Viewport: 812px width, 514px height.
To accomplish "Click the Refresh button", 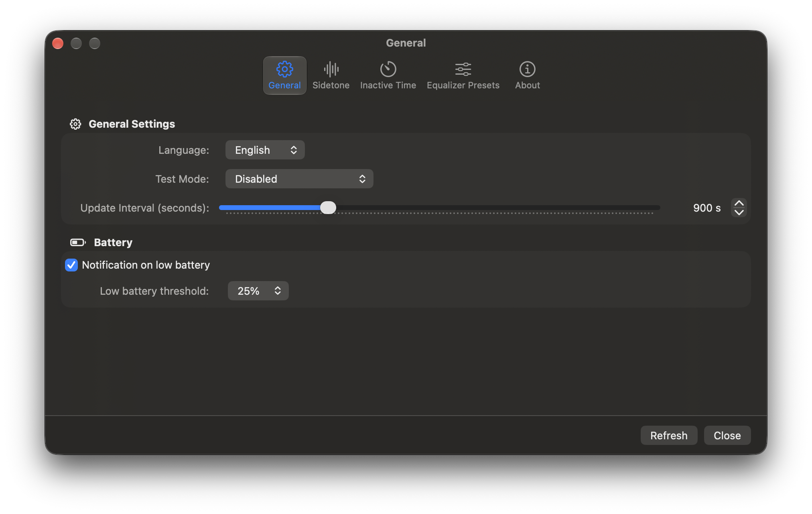I will coord(669,435).
